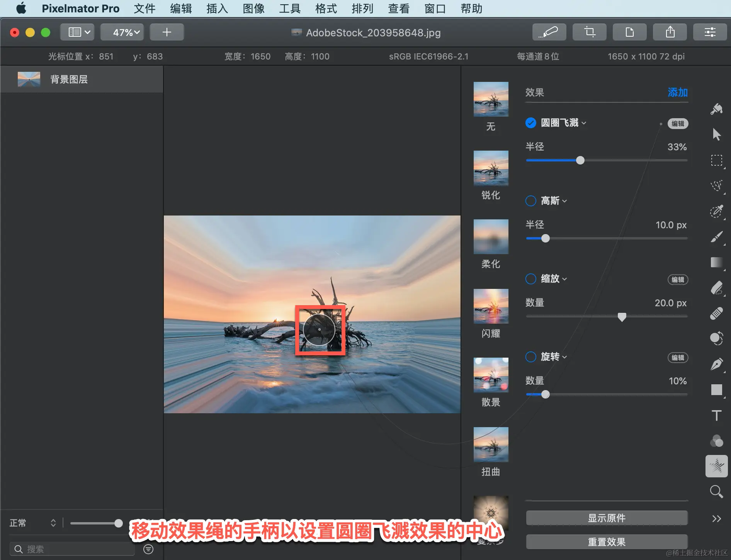Choose the rectangular selection tool
The width and height of the screenshot is (731, 560).
(717, 160)
